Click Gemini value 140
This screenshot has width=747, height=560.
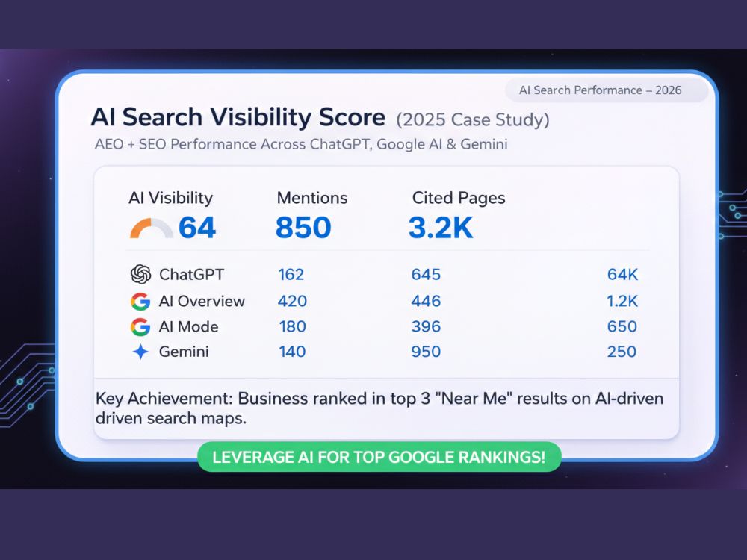[x=292, y=352]
